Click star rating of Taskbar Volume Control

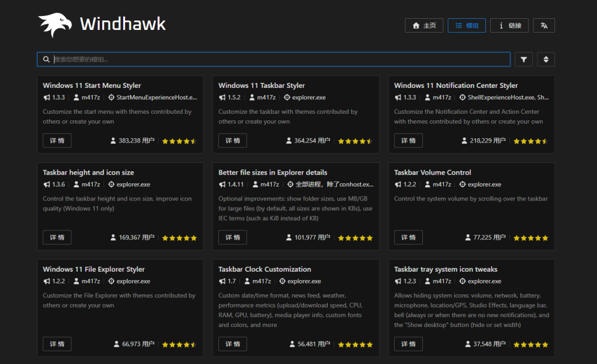point(531,238)
